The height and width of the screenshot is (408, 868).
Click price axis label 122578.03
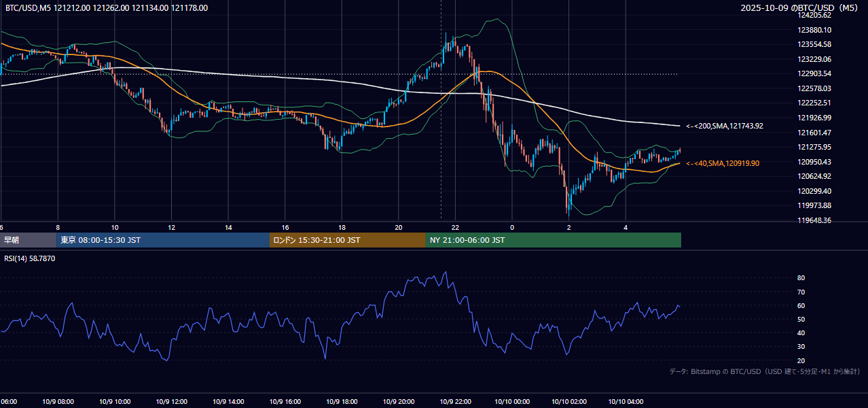point(814,88)
